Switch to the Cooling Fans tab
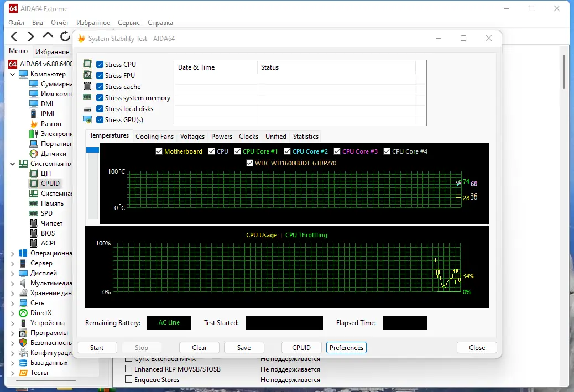Screen dimensions: 574x392 point(154,137)
